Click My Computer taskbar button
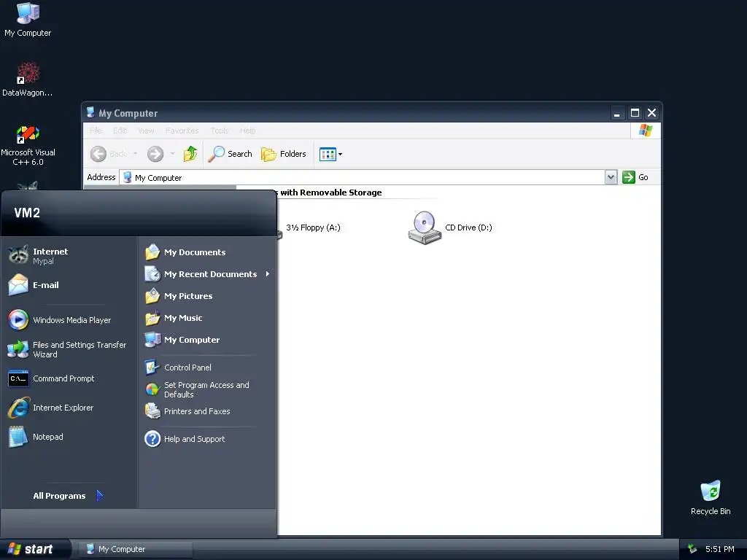Viewport: 747px width, 560px height. [135, 549]
